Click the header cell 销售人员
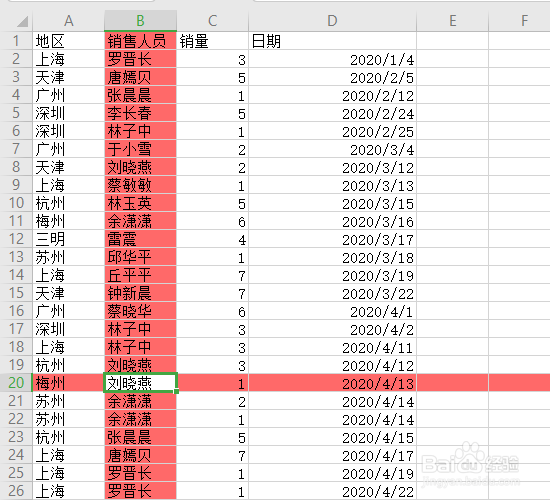The image size is (550, 500). pos(140,41)
